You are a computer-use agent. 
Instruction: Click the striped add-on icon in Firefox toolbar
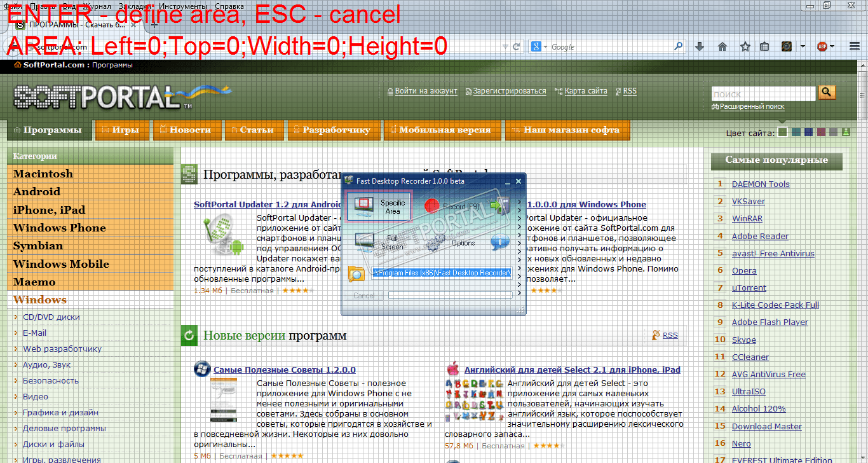click(x=787, y=46)
